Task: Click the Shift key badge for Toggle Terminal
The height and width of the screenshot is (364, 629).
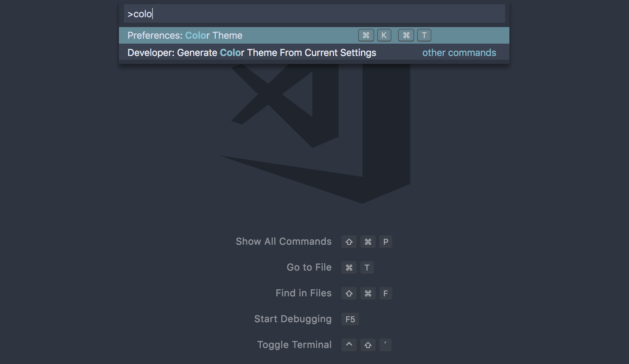Action: click(x=368, y=345)
